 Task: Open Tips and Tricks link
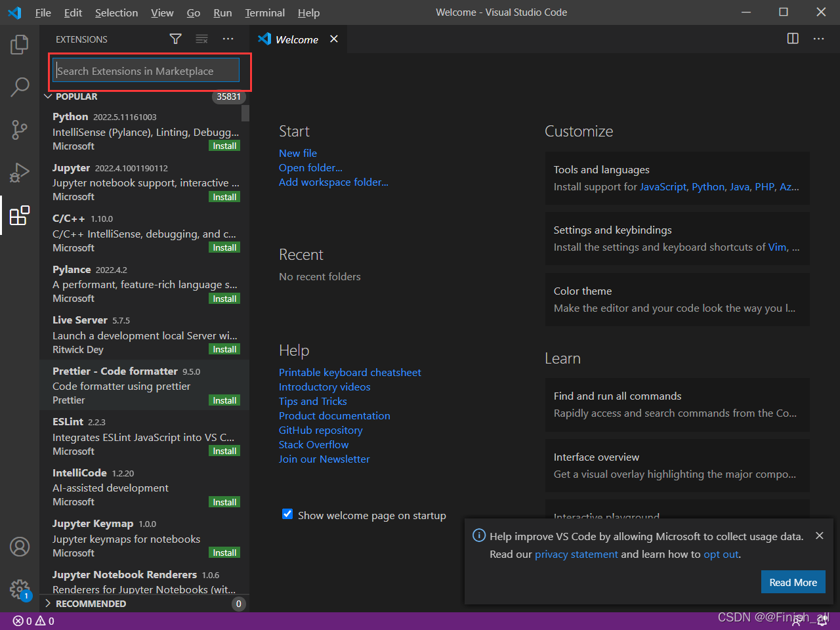(312, 401)
